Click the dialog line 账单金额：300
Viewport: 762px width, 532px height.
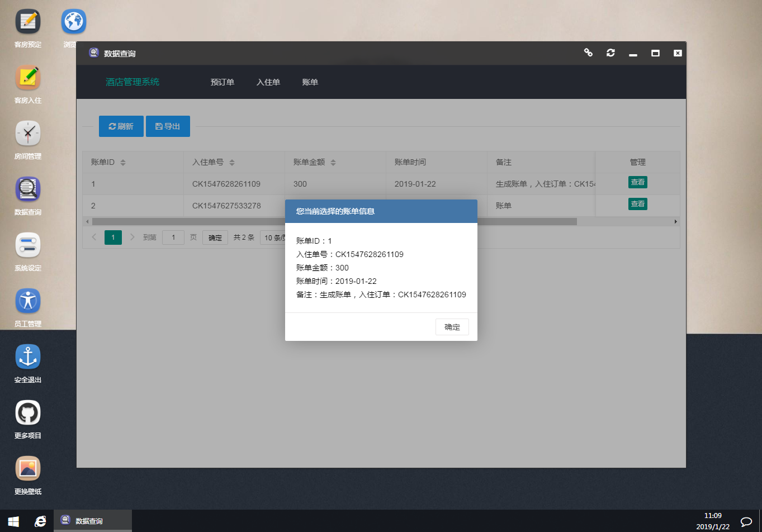pyautogui.click(x=323, y=268)
